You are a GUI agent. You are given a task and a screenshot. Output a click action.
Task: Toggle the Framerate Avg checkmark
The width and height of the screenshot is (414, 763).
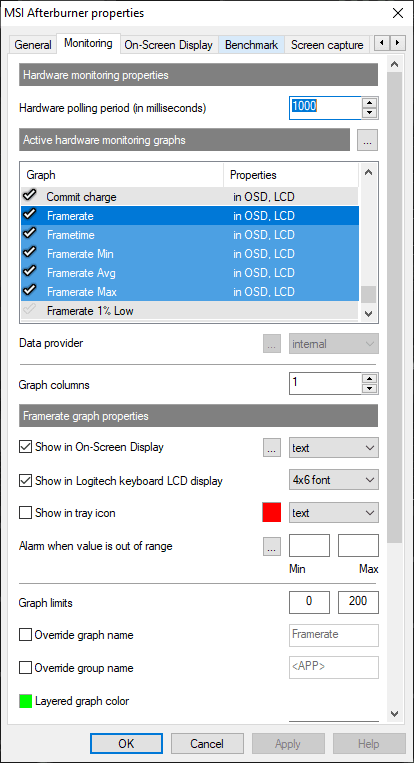(x=30, y=272)
